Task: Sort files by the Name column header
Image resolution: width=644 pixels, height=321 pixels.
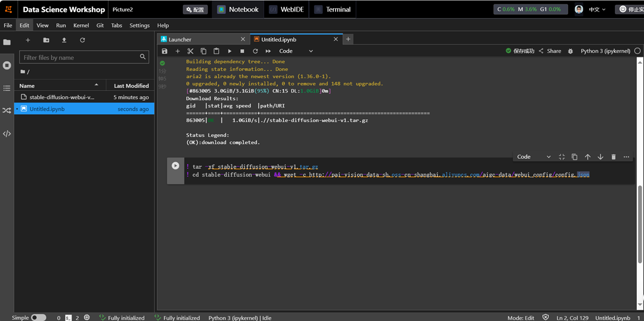Action: tap(27, 85)
